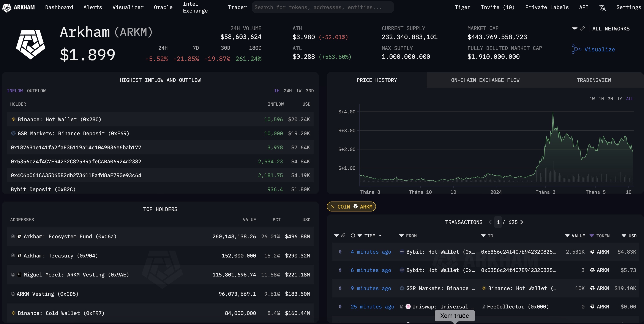Focus the tokens, addresses, entities search box

click(x=322, y=7)
